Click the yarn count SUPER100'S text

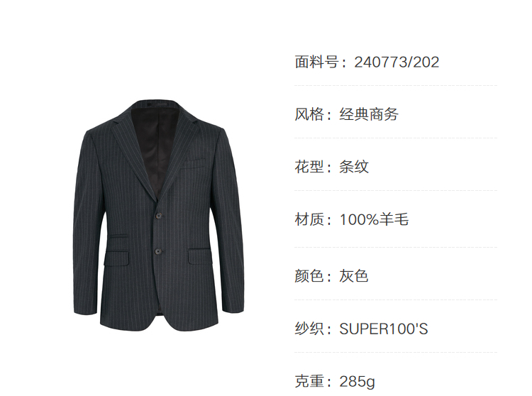[x=384, y=329]
